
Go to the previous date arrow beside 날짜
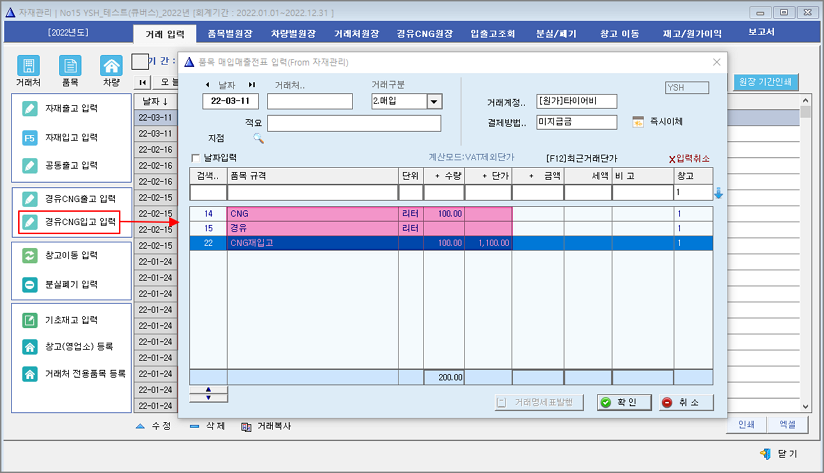[x=208, y=85]
